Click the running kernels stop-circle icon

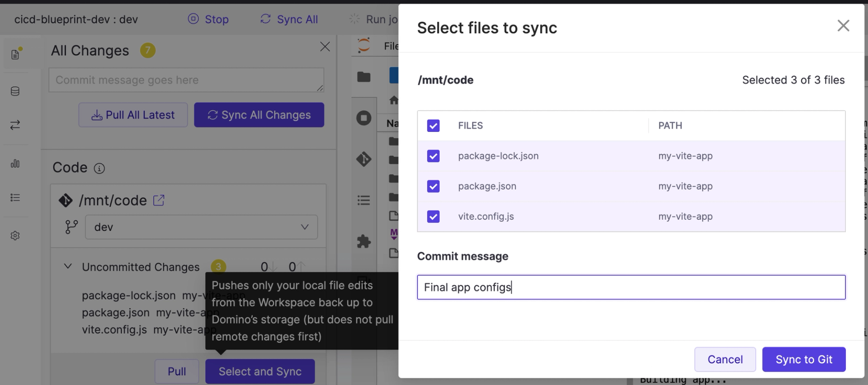[x=363, y=118]
